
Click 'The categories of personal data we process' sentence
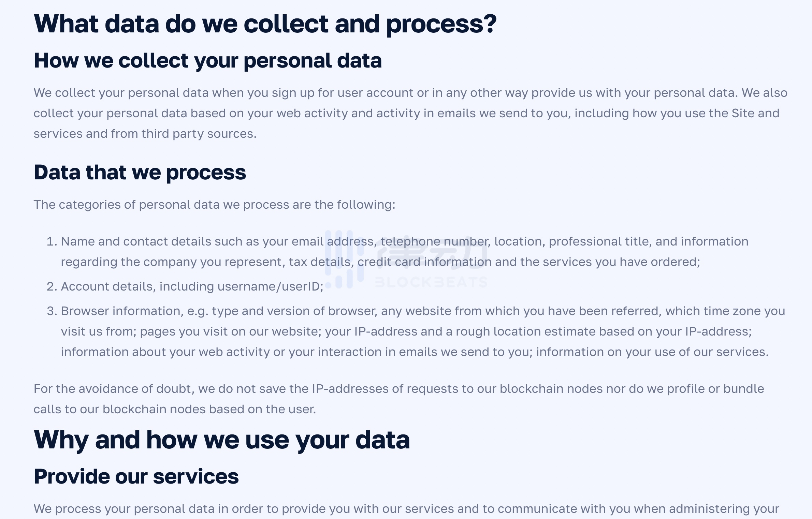coord(214,205)
